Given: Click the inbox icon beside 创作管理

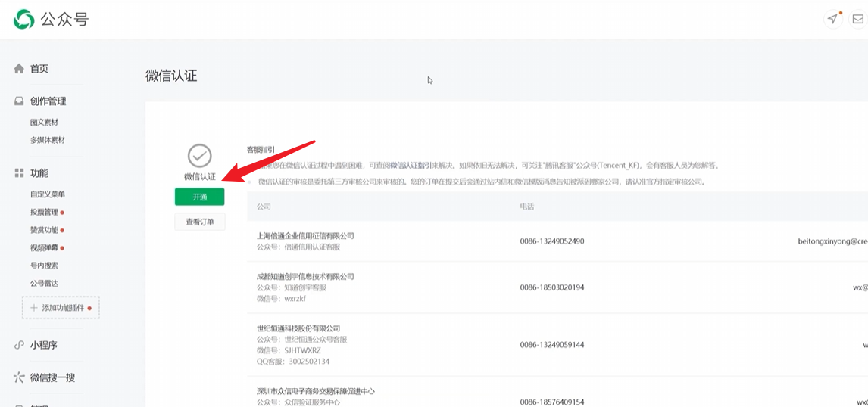Looking at the screenshot, I should [x=19, y=101].
